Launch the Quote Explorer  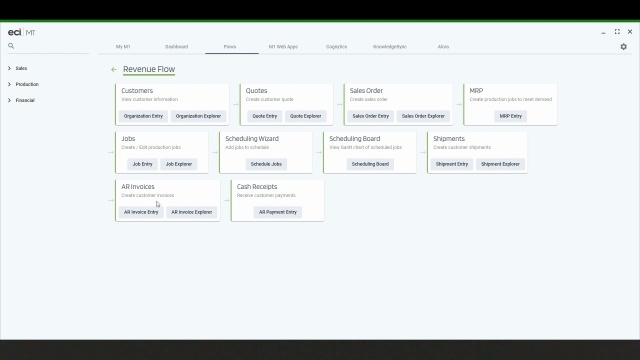coord(305,116)
